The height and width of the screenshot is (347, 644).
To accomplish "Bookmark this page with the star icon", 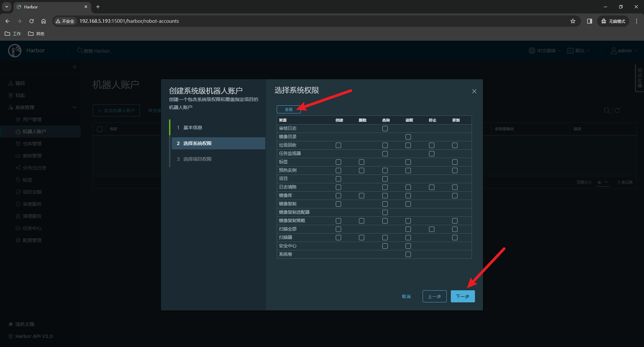I will 573,21.
